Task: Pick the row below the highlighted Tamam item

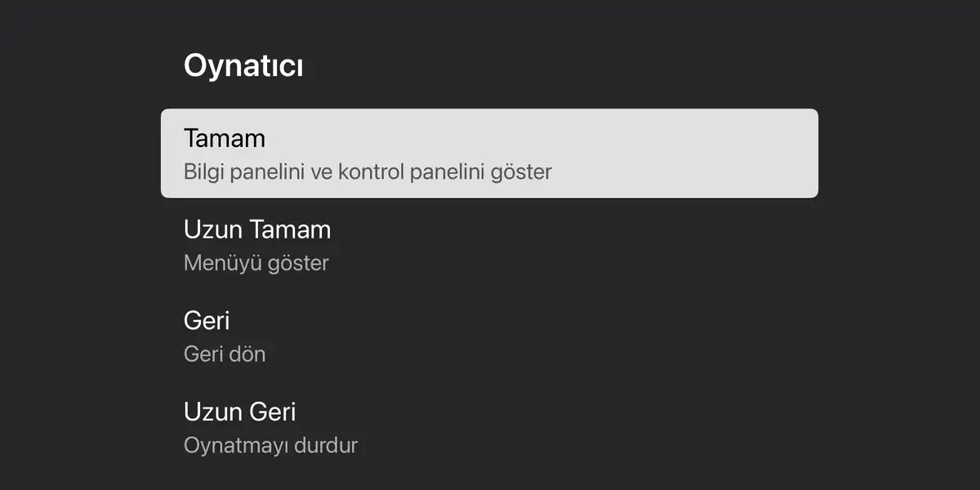Action: tap(489, 245)
